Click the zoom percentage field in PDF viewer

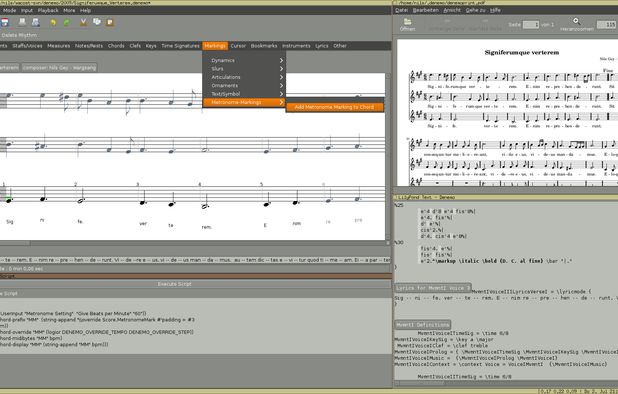(607, 24)
